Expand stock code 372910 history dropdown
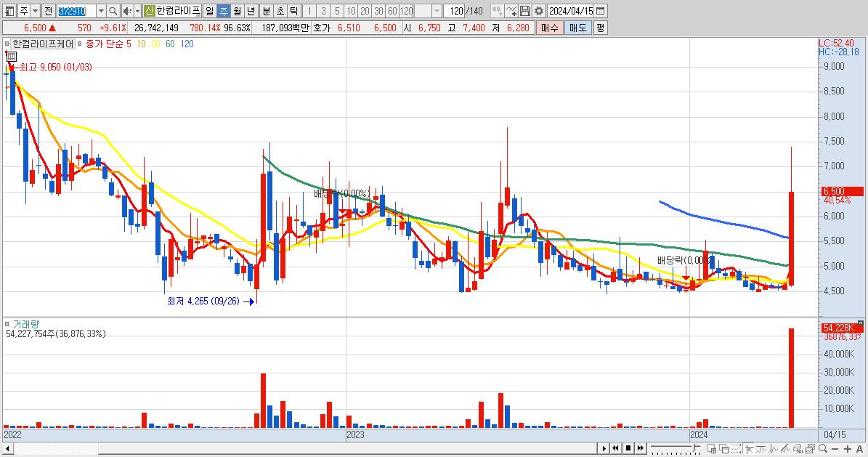Image resolution: width=868 pixels, height=457 pixels. pos(101,11)
